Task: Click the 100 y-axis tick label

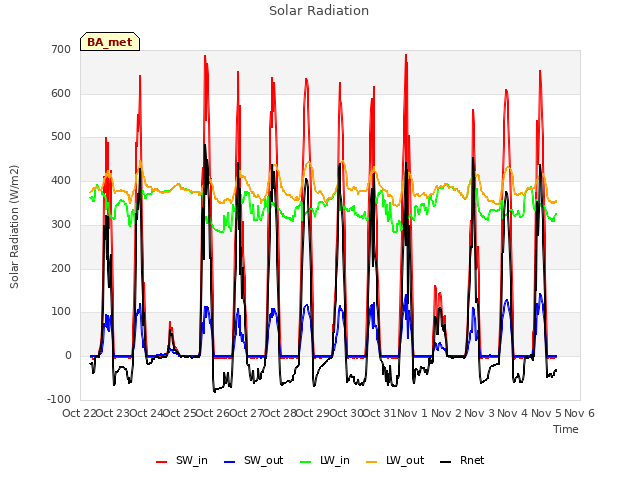Action: 61,311
